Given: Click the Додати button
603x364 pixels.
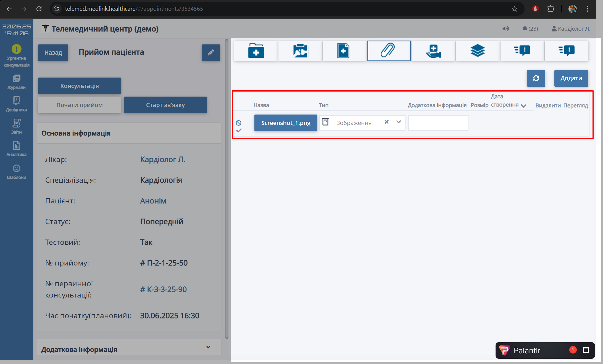Looking at the screenshot, I should tap(571, 78).
